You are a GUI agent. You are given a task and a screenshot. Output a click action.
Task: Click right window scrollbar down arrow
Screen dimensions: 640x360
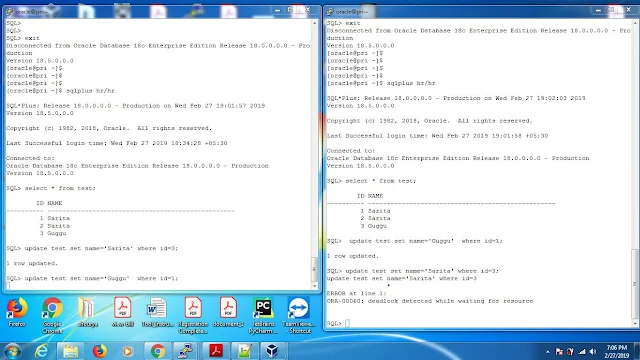pos(635,324)
